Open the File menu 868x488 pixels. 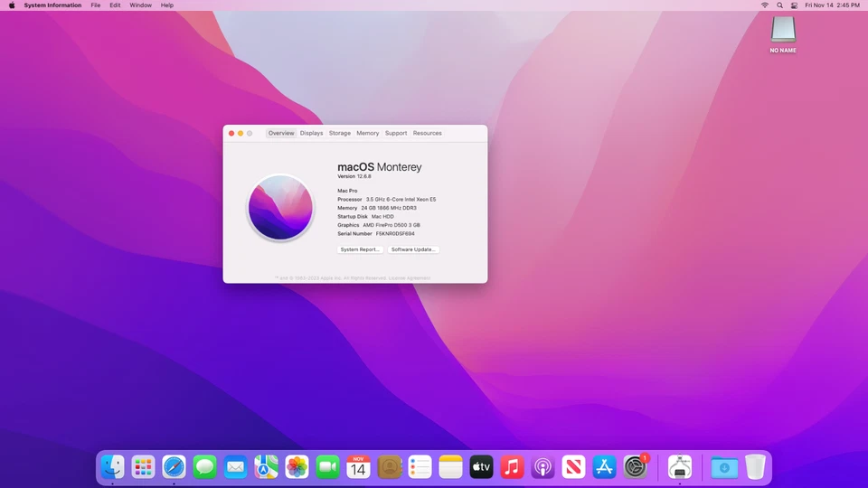tap(96, 5)
